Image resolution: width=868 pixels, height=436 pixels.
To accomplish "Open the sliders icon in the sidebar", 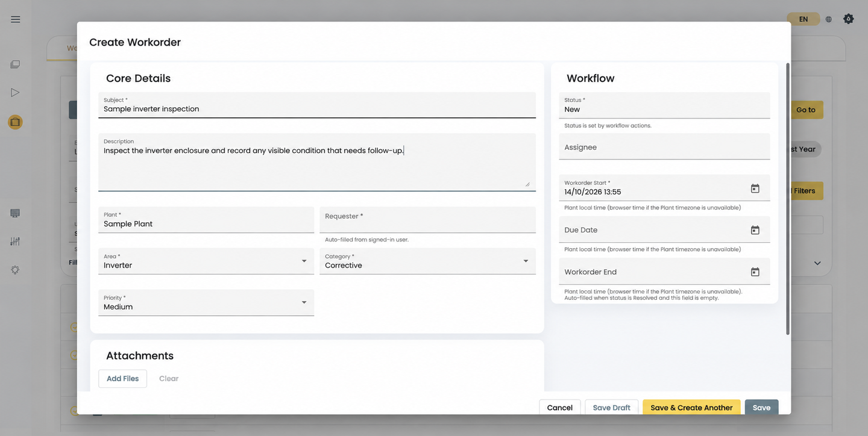I will click(15, 241).
